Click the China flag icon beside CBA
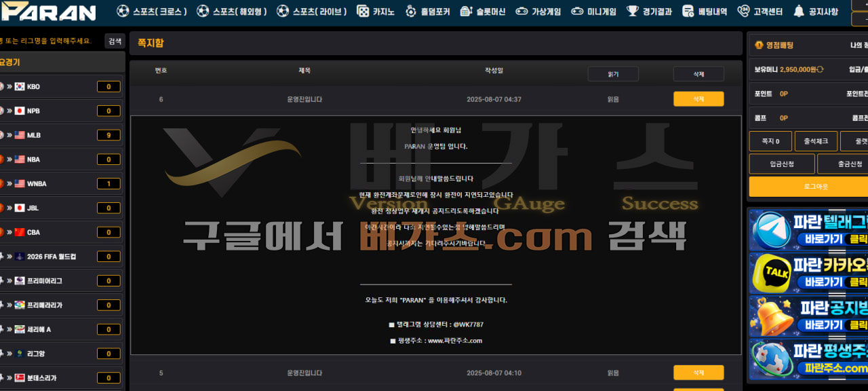The width and height of the screenshot is (868, 391). 20,232
